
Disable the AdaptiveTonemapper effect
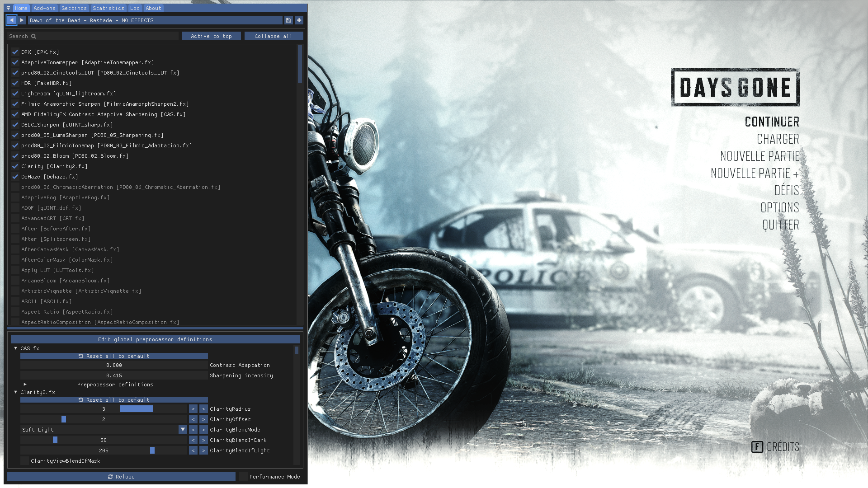[15, 62]
